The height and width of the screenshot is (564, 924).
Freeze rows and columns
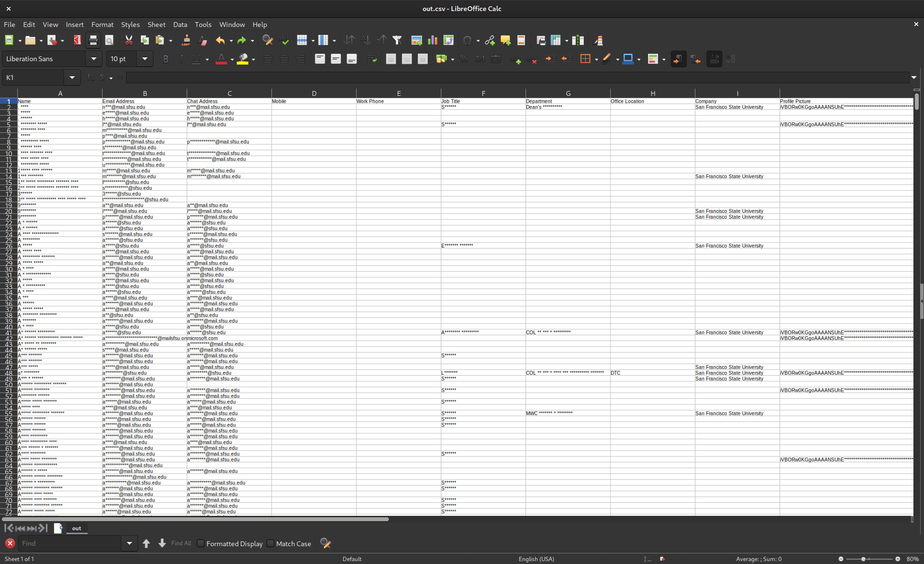pos(556,40)
